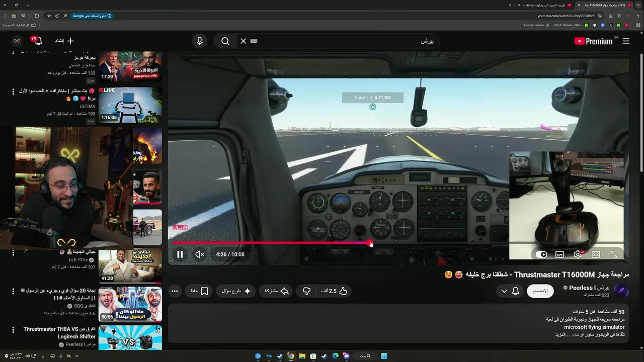This screenshot has width=644, height=362.
Task: Open the Chrome three-dot menu
Action: (x=5, y=16)
